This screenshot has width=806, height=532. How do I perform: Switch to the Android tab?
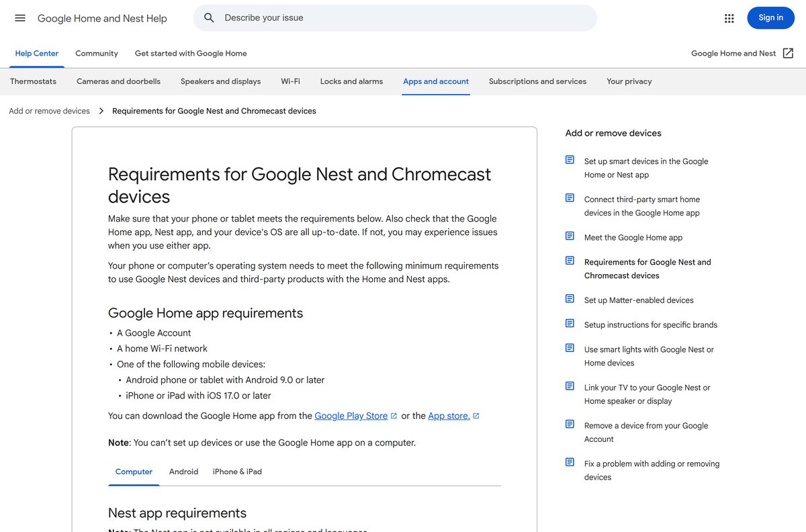183,472
